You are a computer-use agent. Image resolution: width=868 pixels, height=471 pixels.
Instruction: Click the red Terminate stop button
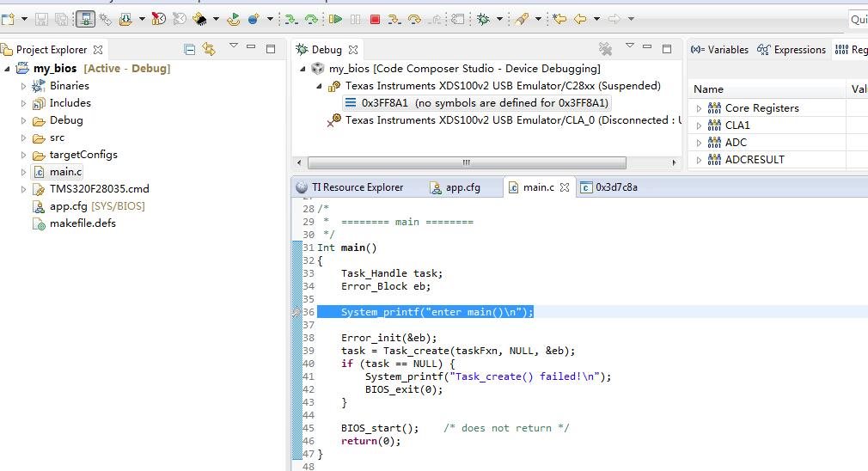click(x=375, y=20)
